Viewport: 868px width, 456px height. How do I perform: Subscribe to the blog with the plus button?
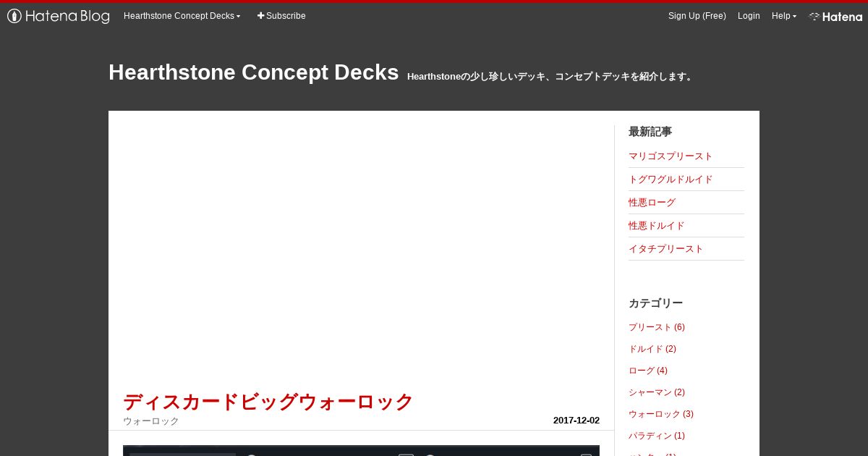point(281,16)
